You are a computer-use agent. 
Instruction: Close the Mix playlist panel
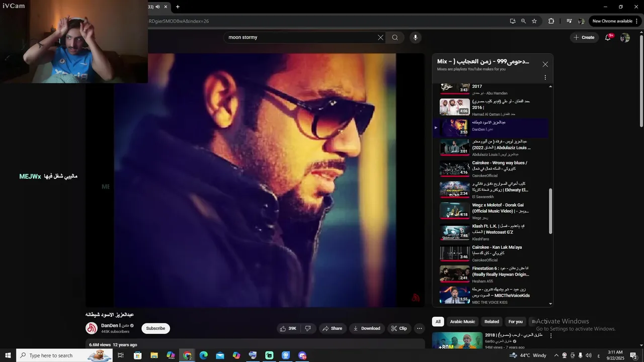[545, 64]
